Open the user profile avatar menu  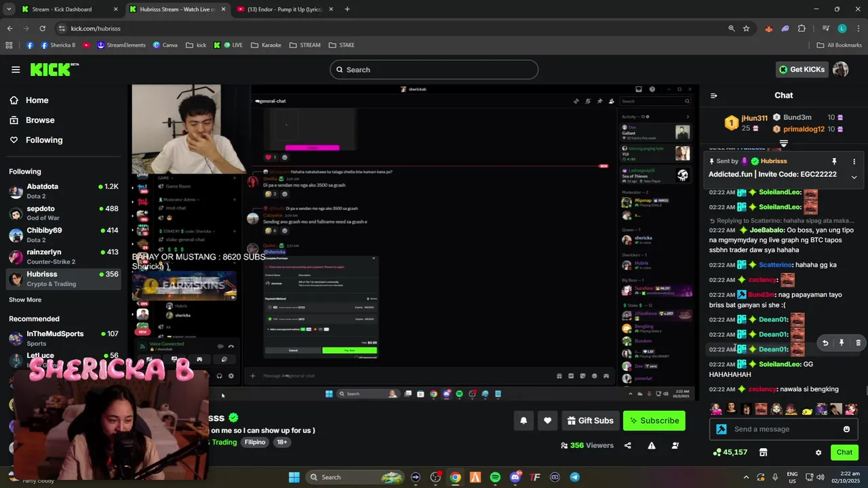840,69
